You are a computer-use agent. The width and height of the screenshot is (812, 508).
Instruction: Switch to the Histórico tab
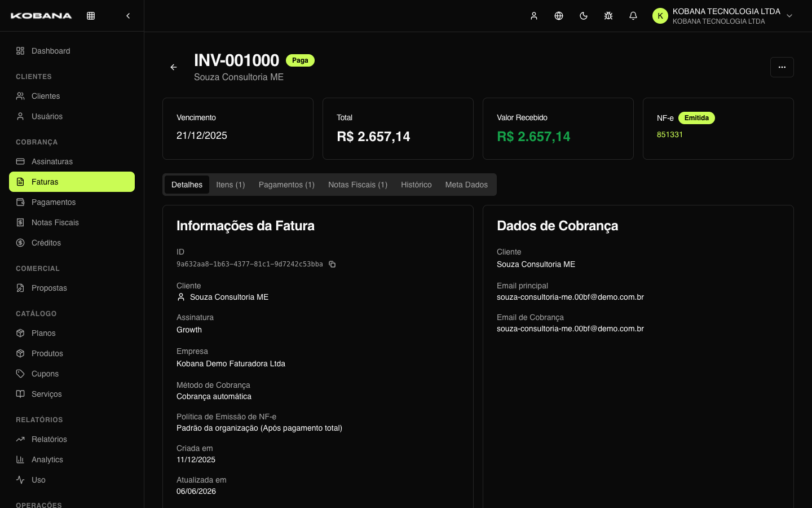click(x=416, y=185)
